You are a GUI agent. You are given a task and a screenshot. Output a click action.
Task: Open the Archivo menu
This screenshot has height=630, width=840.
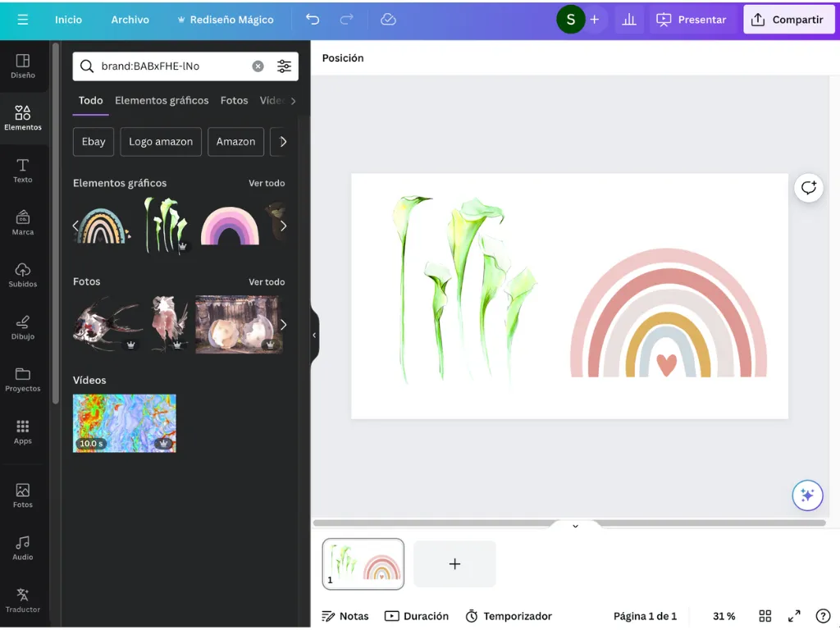[130, 20]
